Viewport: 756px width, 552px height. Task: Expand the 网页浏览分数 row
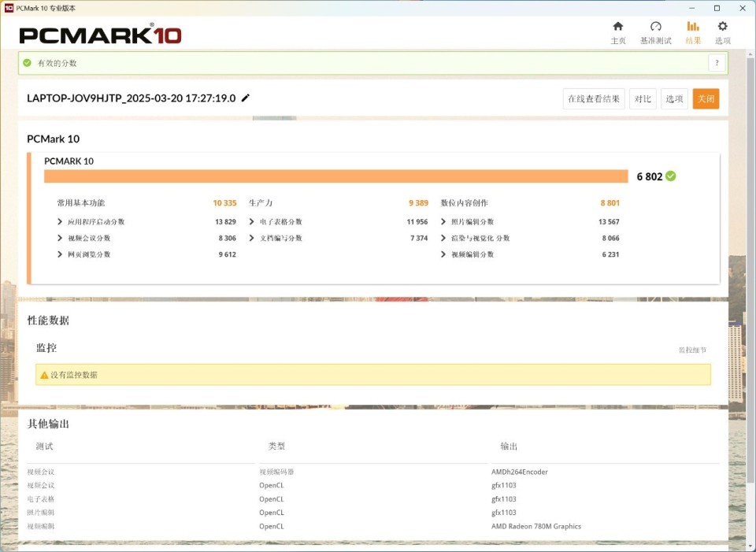[x=60, y=254]
